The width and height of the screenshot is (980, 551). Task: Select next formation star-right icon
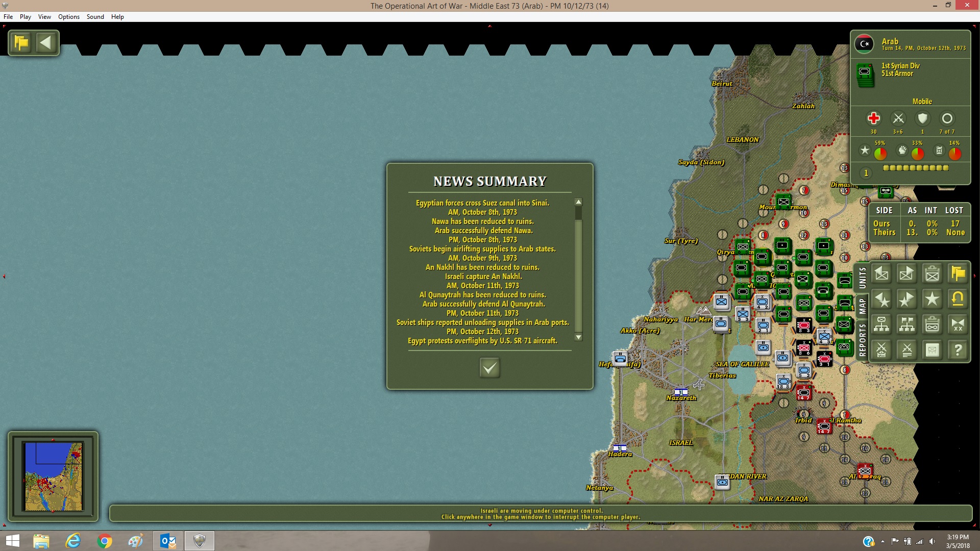click(x=907, y=299)
